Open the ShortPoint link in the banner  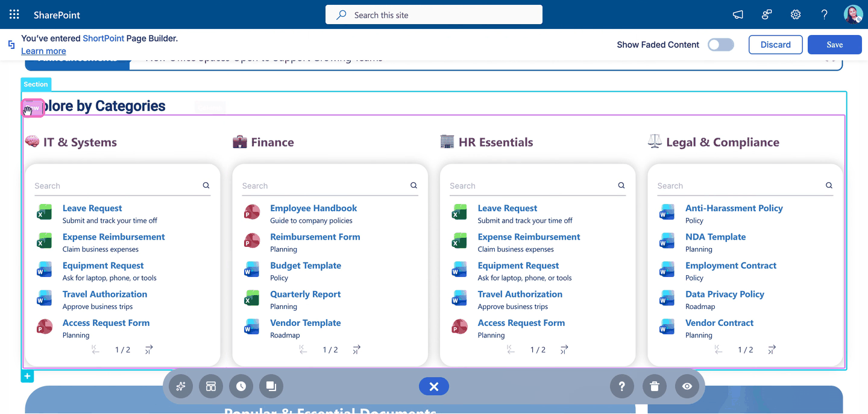coord(104,39)
